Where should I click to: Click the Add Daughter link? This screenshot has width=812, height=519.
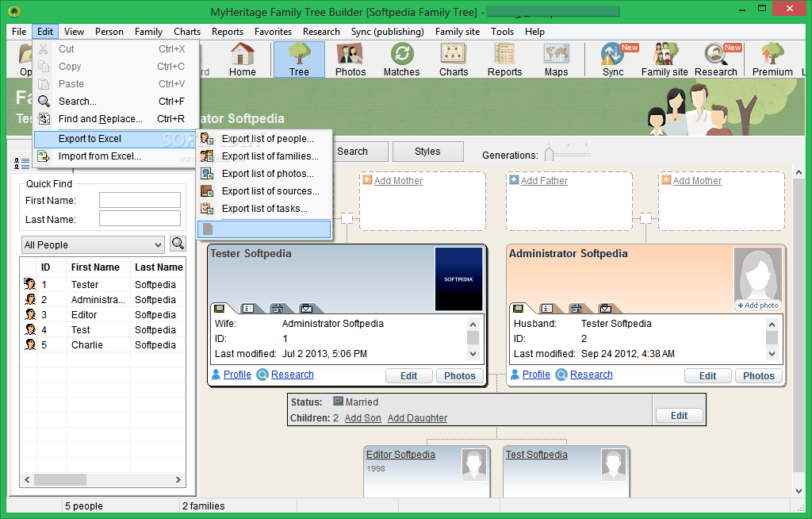(x=417, y=418)
